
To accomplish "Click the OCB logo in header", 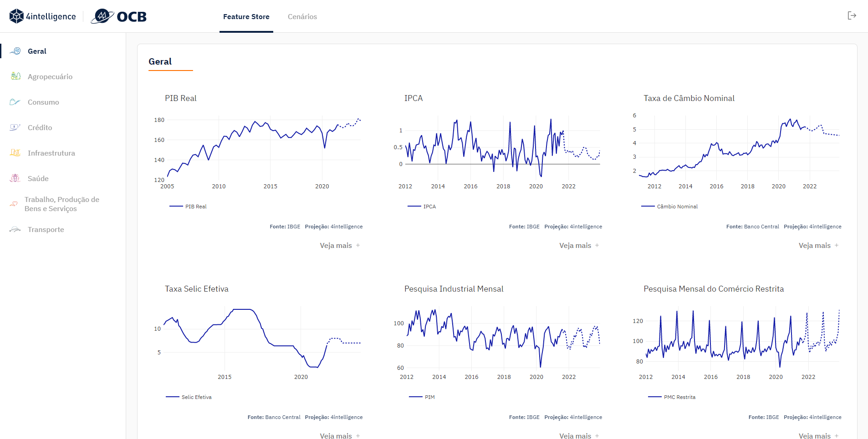I will pyautogui.click(x=119, y=16).
